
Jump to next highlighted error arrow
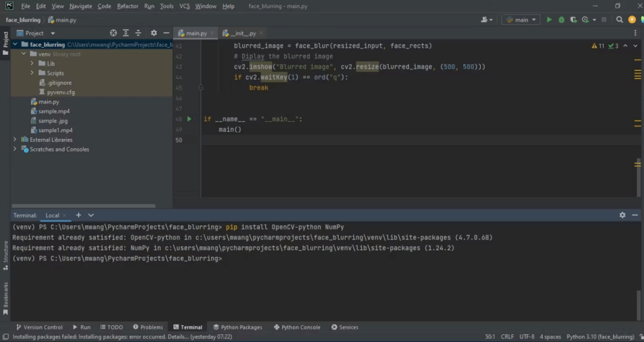click(x=635, y=46)
